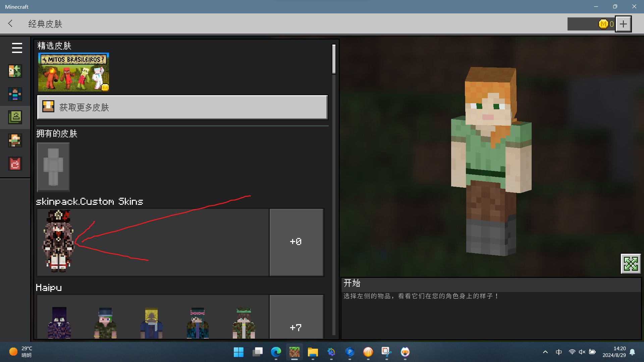Select the Haipu skin with pink headband
The height and width of the screenshot is (362, 644).
point(198,322)
